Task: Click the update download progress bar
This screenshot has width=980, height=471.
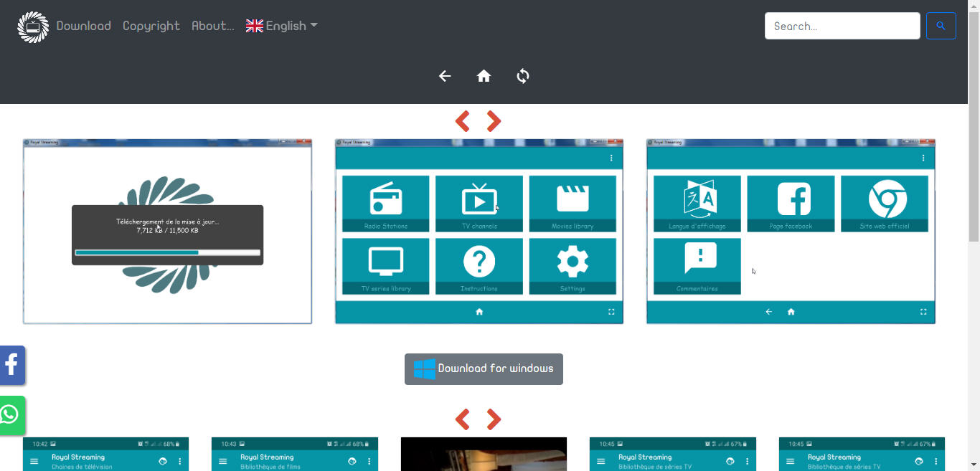Action: click(x=167, y=252)
